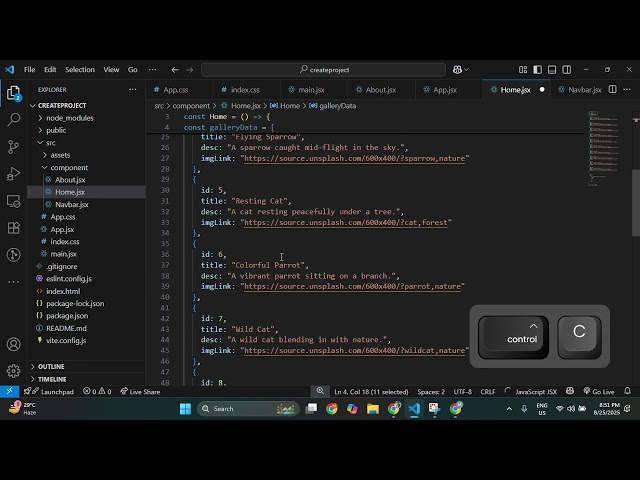Show hidden system tray icons chevron
This screenshot has height=480, width=640.
coord(509,409)
